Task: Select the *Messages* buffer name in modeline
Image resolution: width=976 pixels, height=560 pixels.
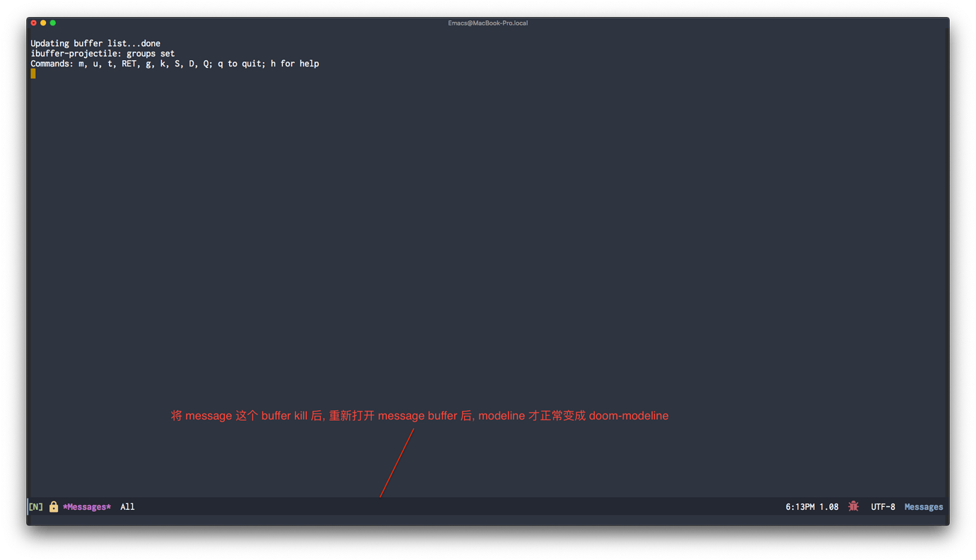Action: pyautogui.click(x=86, y=506)
